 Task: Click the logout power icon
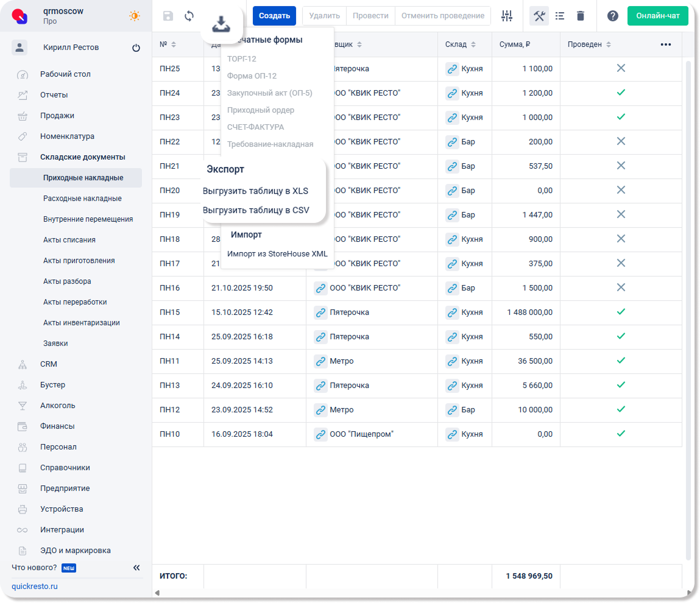[x=136, y=48]
